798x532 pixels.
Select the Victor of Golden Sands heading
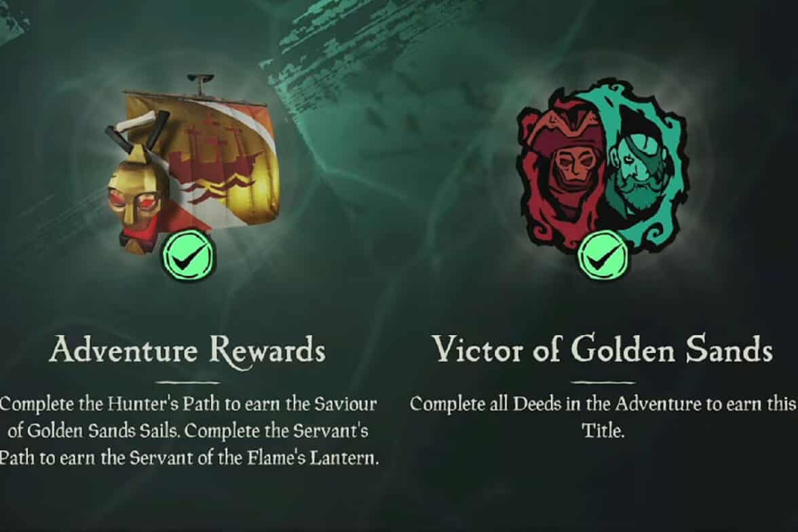coord(603,349)
